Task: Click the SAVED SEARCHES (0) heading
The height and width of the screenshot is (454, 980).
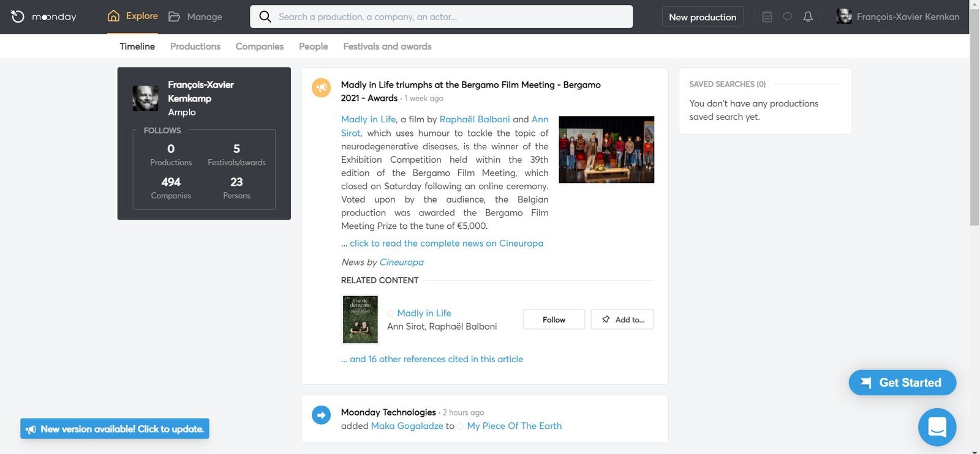Action: [x=727, y=84]
